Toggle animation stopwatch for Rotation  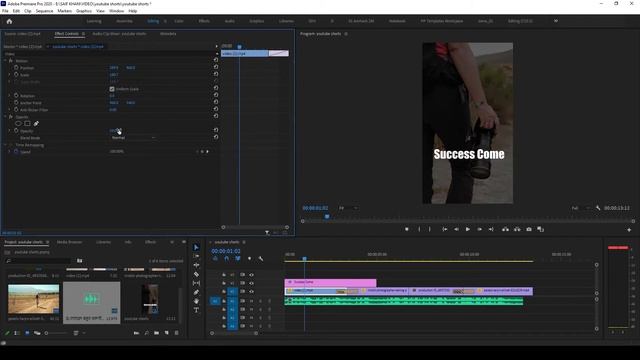16,96
